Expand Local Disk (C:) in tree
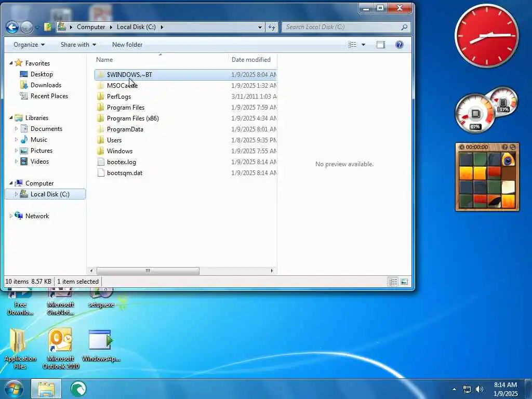532x399 pixels. point(16,194)
